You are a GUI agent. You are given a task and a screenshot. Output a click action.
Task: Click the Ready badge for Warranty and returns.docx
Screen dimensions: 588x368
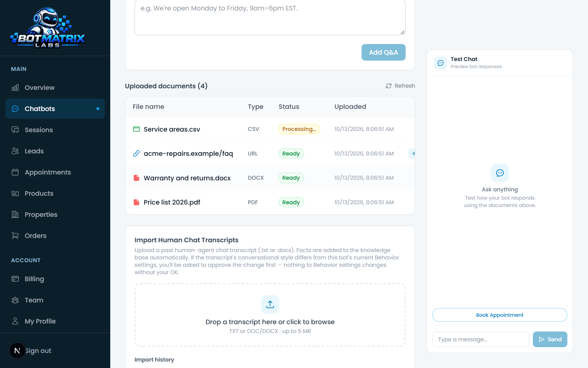(291, 178)
